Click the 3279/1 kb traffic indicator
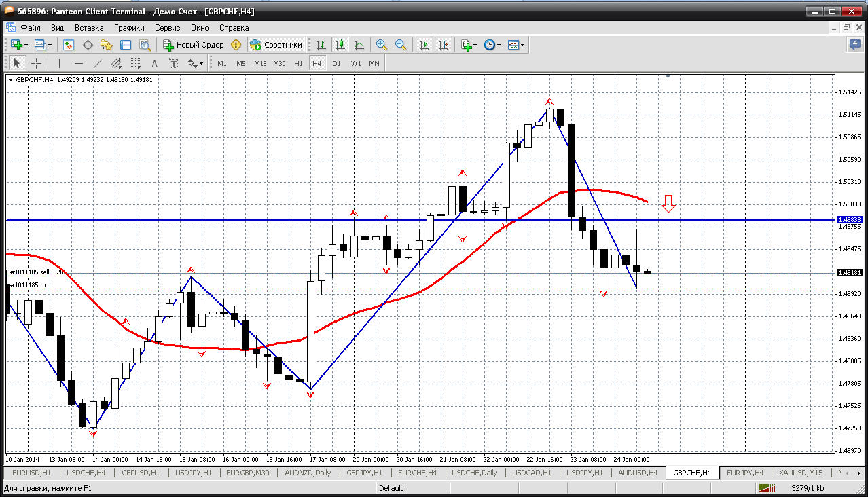 (808, 487)
